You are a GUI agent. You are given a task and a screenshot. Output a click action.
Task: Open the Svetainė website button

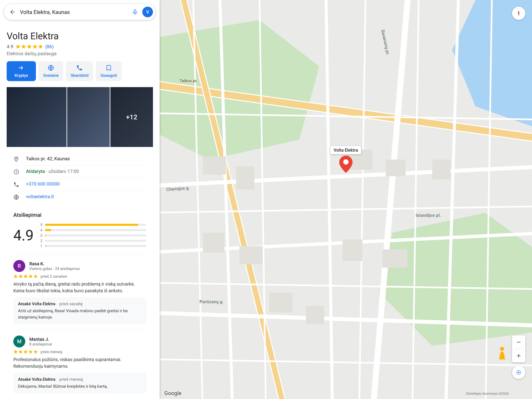point(51,71)
